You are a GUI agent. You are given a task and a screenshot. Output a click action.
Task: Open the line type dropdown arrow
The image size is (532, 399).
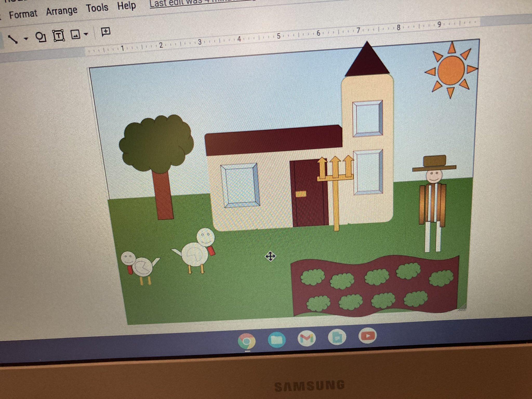pyautogui.click(x=25, y=39)
